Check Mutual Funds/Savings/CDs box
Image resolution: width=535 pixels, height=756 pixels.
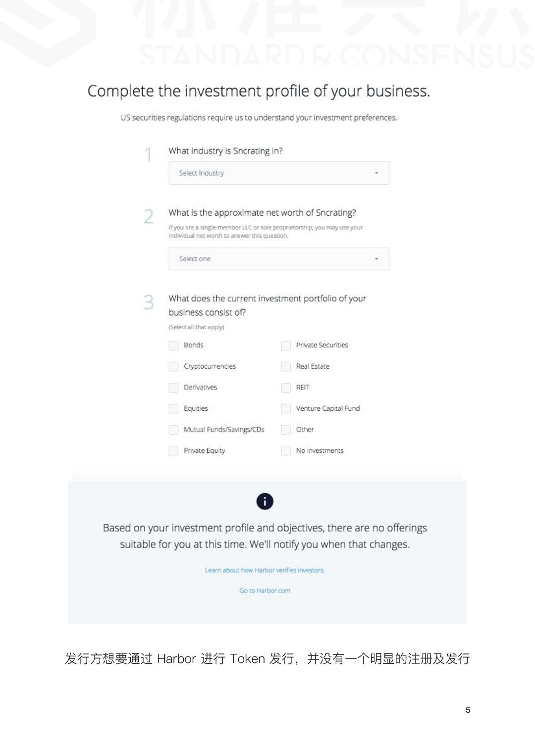click(173, 430)
